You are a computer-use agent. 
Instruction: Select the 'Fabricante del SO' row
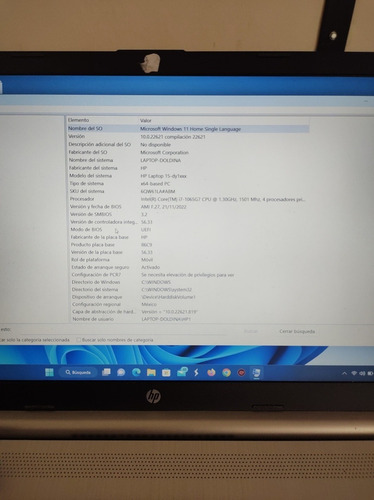click(x=188, y=152)
